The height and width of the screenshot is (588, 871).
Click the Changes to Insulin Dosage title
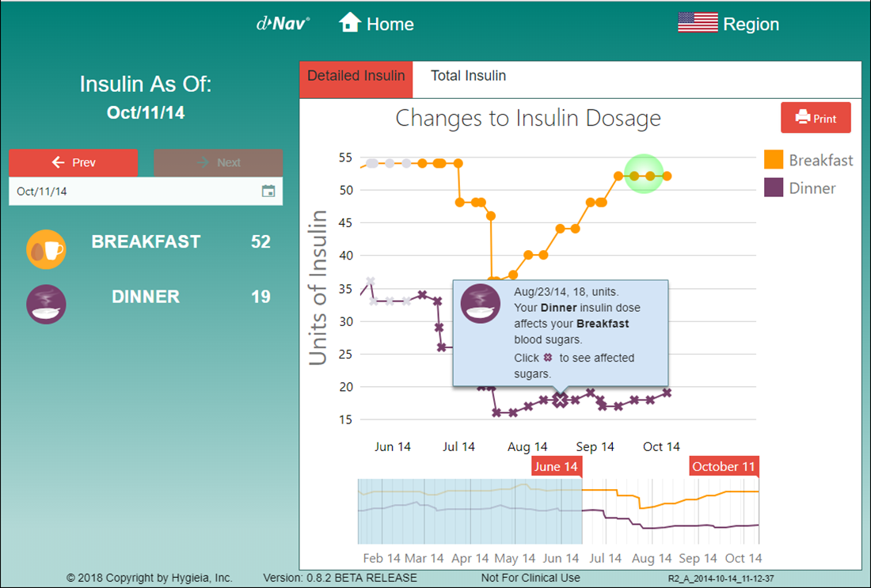[x=528, y=118]
